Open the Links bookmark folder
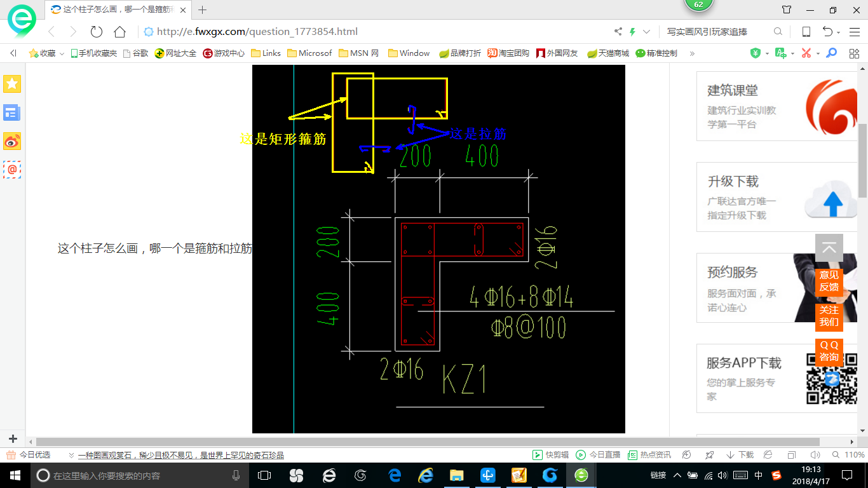This screenshot has height=488, width=868. 266,53
